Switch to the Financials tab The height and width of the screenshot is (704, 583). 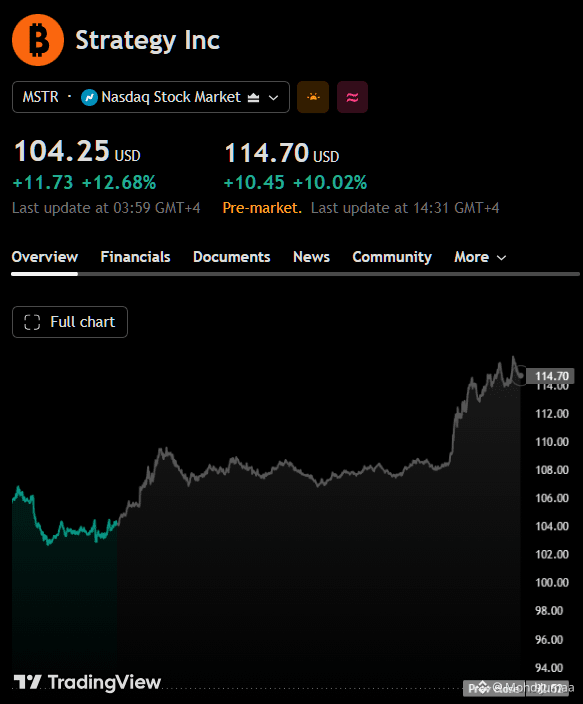135,257
